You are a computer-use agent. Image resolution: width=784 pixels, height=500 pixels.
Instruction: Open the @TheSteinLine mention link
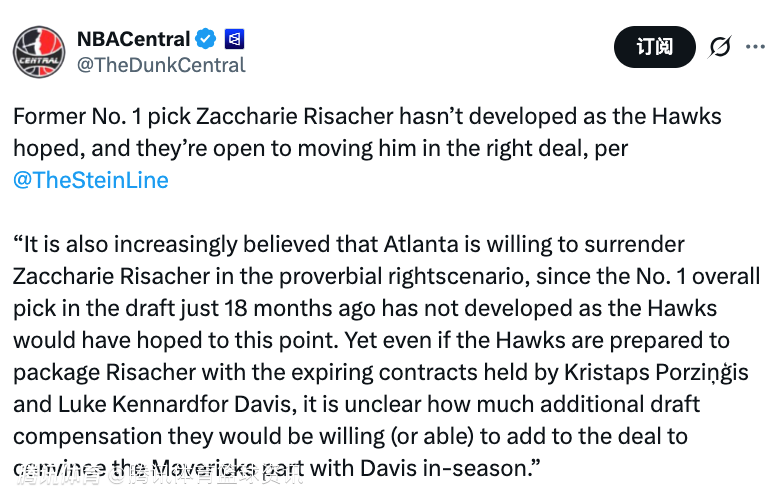point(91,180)
